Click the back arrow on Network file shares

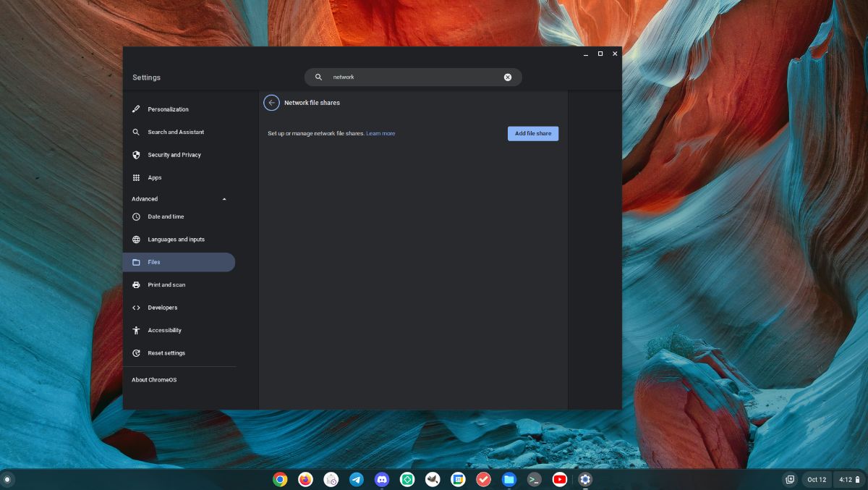click(x=271, y=103)
